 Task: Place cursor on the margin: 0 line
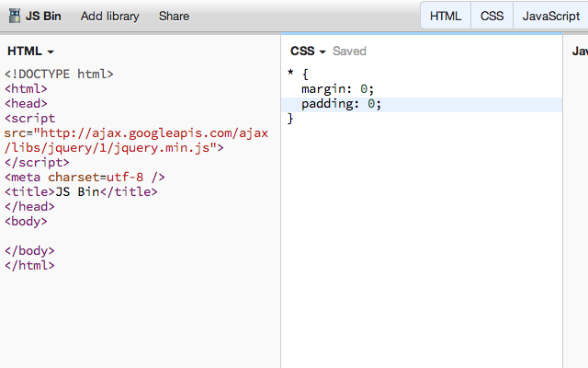tap(337, 89)
